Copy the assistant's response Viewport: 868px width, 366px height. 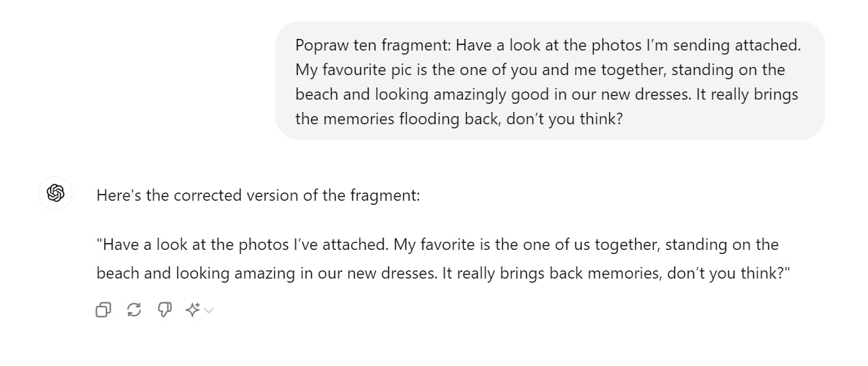coord(103,310)
